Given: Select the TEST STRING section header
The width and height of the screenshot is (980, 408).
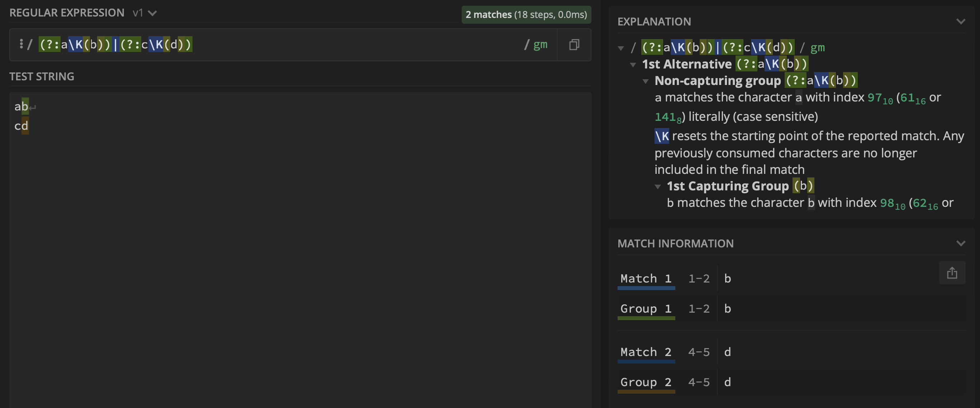Looking at the screenshot, I should point(42,76).
